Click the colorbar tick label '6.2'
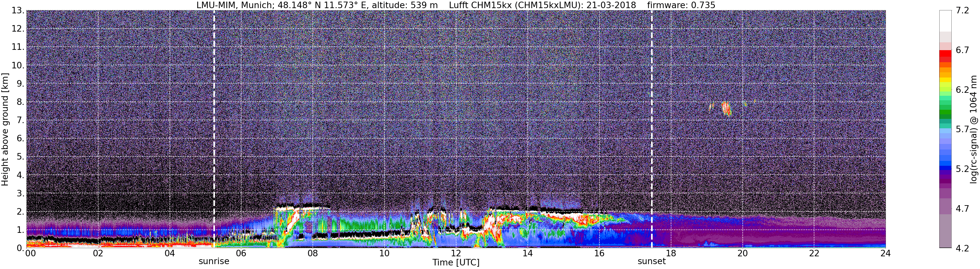Image resolution: width=980 pixels, height=269 pixels. (962, 90)
